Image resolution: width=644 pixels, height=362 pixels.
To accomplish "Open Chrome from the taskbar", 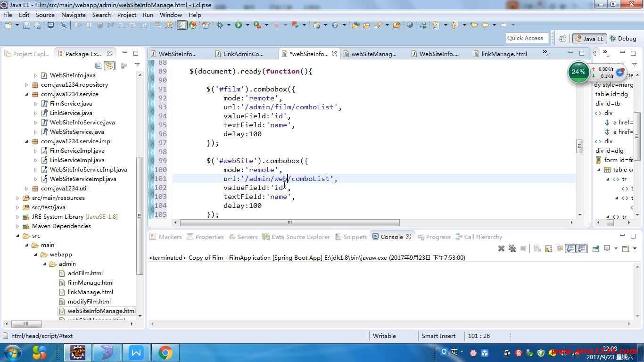I will (165, 353).
